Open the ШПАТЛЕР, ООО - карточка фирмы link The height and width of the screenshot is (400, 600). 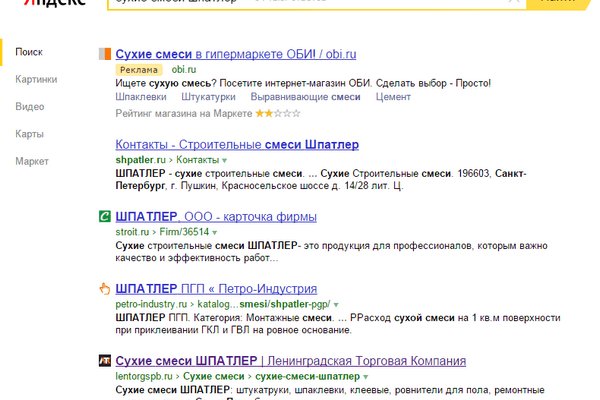[x=216, y=216]
